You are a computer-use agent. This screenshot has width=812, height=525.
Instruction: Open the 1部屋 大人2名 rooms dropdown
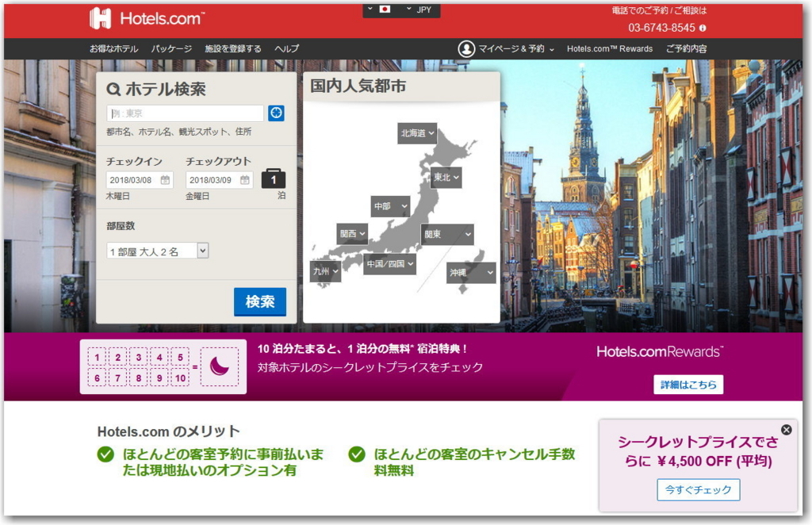[158, 251]
